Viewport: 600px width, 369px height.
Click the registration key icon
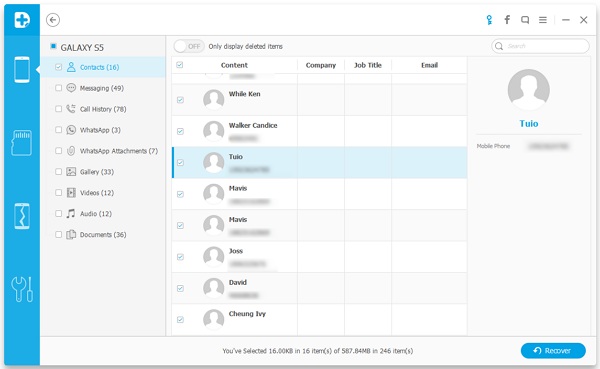489,20
